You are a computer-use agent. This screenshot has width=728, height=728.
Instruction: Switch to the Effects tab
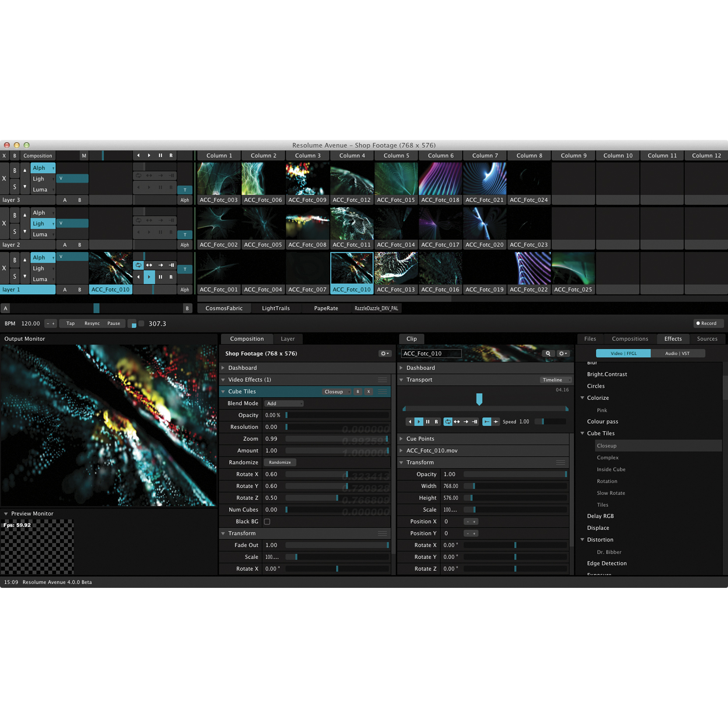(x=673, y=339)
